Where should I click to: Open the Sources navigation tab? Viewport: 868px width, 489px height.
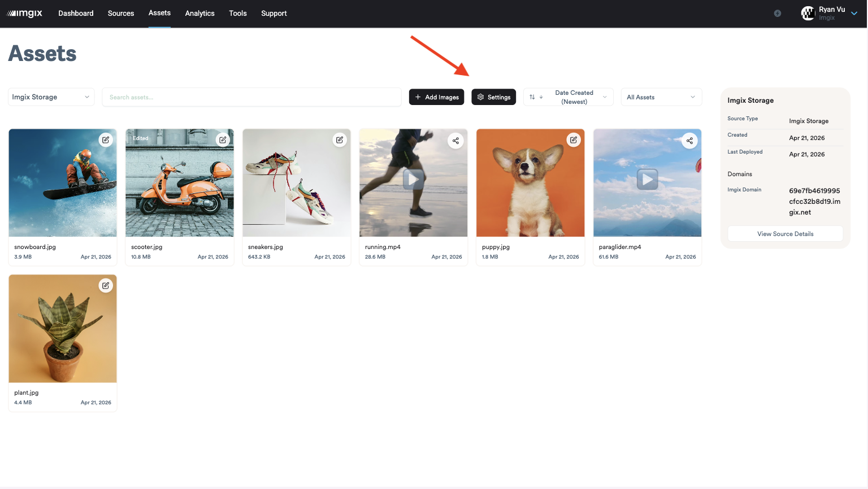pos(121,14)
